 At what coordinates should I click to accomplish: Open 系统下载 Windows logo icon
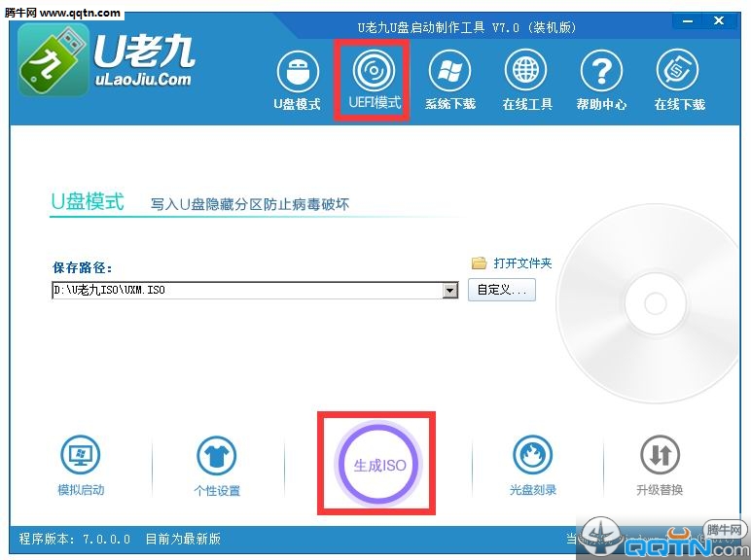pyautogui.click(x=449, y=71)
